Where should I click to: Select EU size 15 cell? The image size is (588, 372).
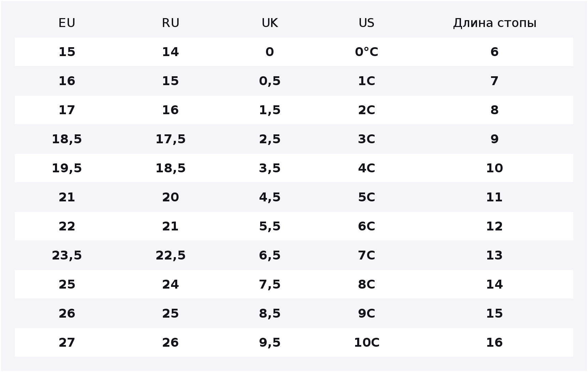point(67,52)
